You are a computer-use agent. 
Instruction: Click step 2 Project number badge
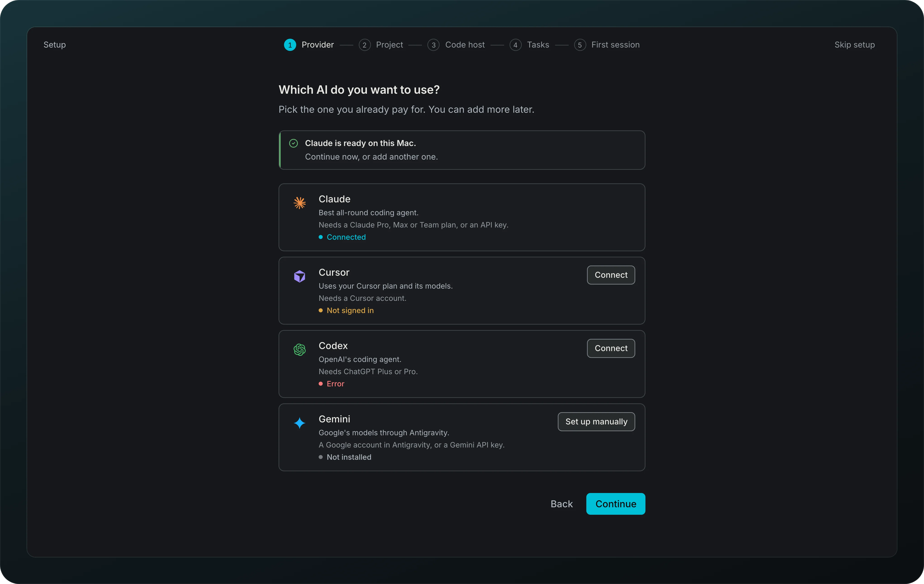click(364, 45)
